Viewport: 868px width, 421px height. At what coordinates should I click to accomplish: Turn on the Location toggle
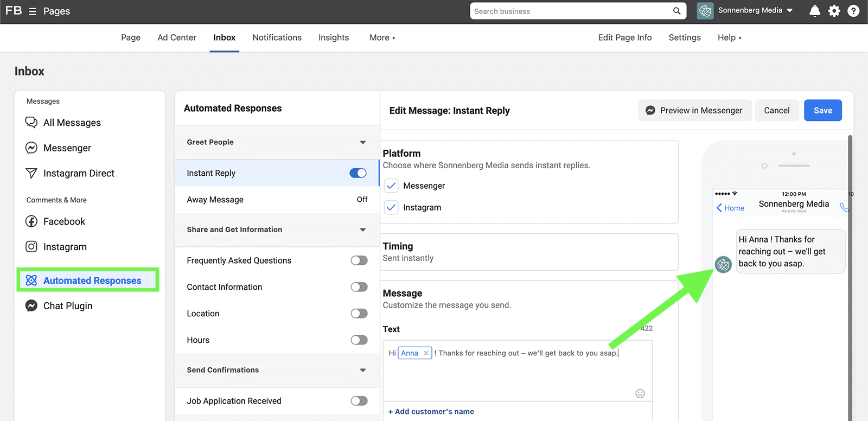(359, 314)
